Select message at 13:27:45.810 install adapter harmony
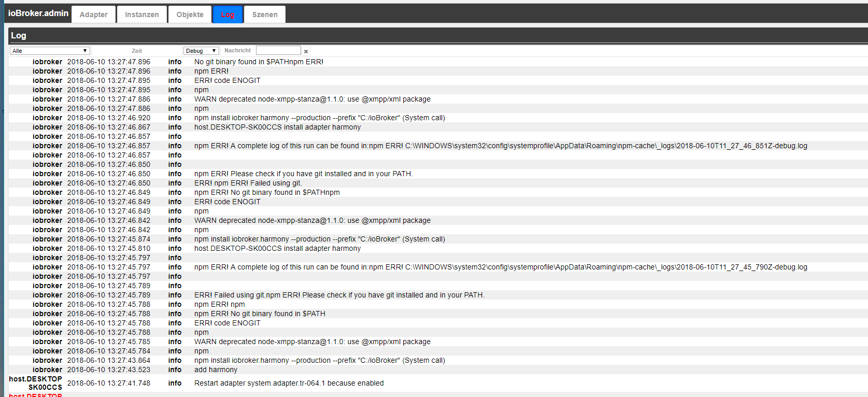Viewport: 868px width, 397px height. (277, 248)
